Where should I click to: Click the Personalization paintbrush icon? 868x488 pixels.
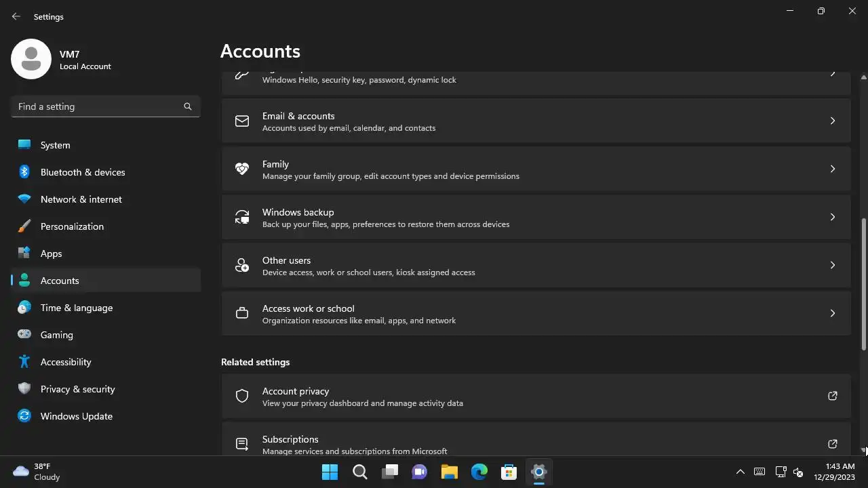[x=24, y=226]
